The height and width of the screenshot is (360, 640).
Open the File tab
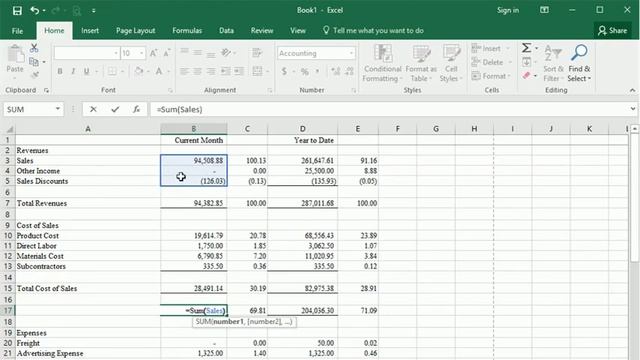pyautogui.click(x=17, y=31)
